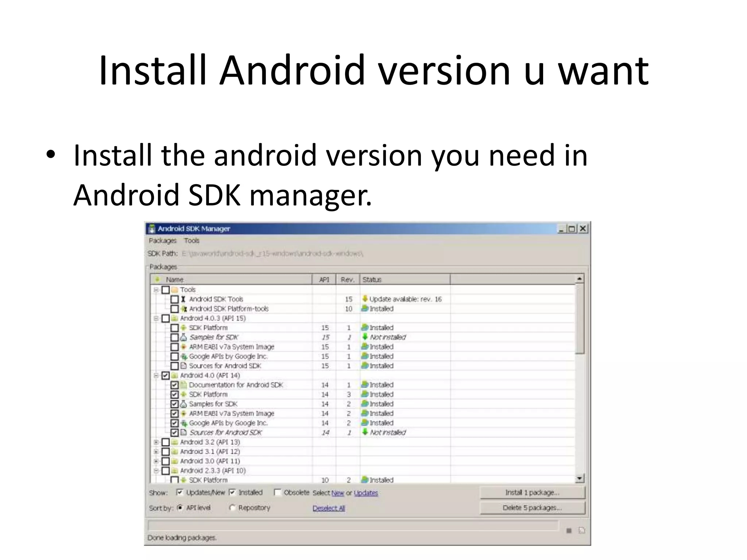Click the Google APIs icon in API 14 group
The width and height of the screenshot is (747, 560).
[184, 423]
